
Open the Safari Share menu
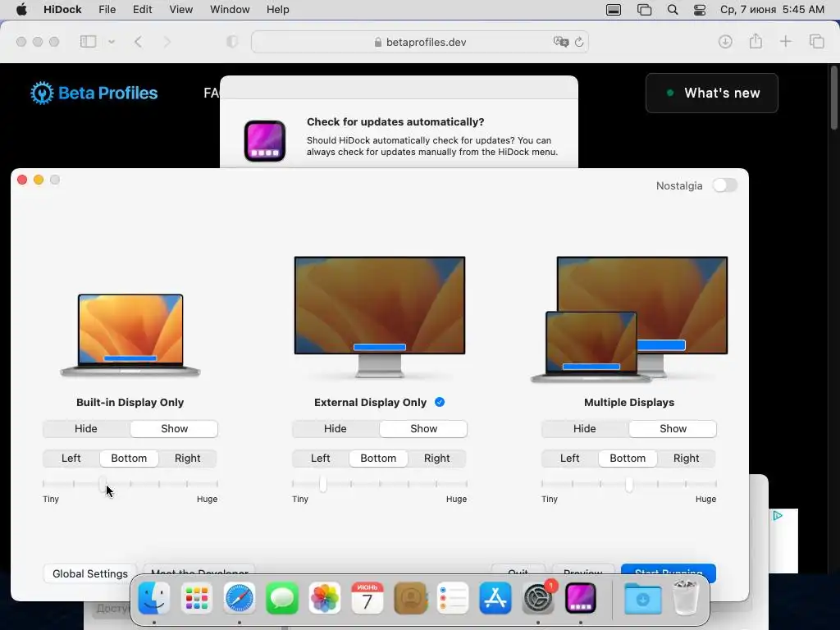click(x=756, y=41)
